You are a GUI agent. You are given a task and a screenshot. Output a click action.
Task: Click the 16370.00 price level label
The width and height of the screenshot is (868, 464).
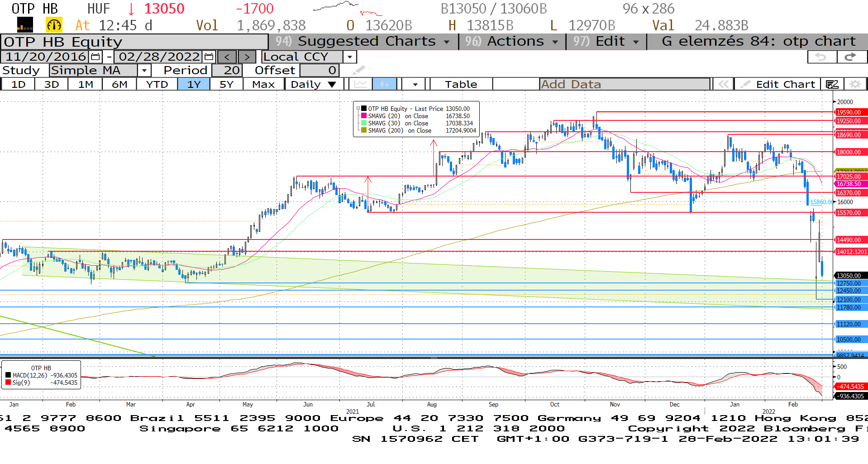click(851, 193)
